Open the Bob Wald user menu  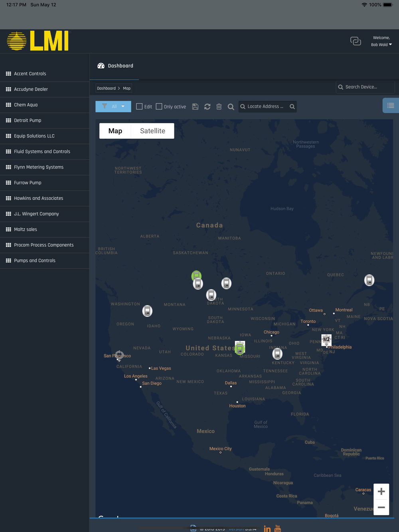(381, 45)
